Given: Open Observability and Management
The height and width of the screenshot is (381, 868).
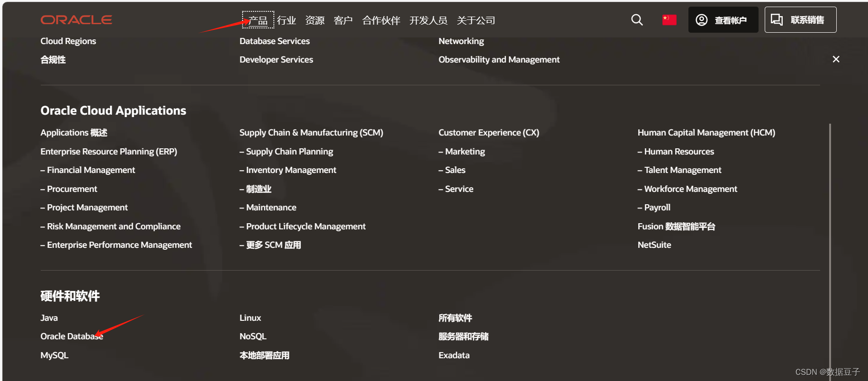Looking at the screenshot, I should [499, 60].
